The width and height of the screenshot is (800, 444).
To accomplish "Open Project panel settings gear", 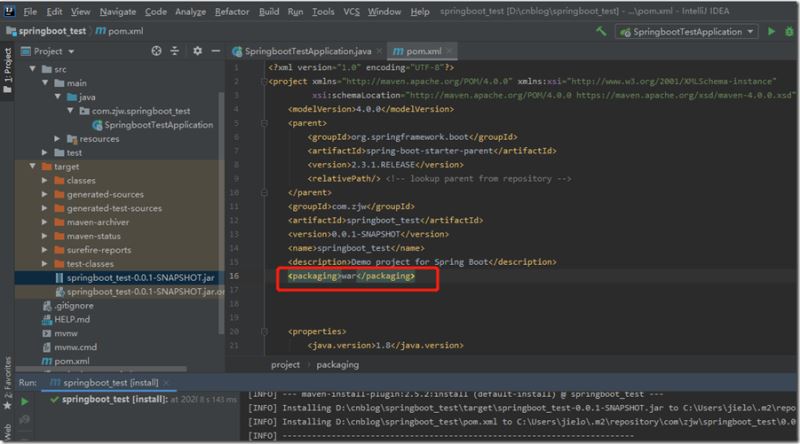I will pyautogui.click(x=196, y=50).
